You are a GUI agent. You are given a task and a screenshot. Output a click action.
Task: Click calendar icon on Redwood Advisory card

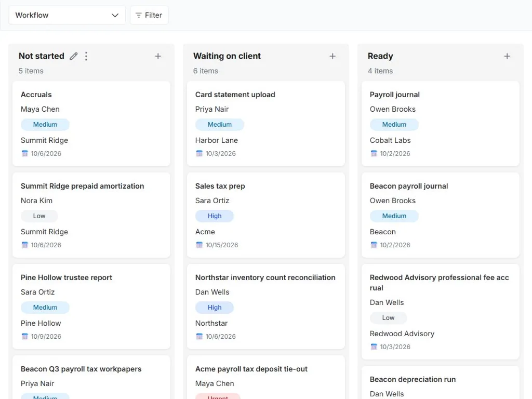point(374,347)
